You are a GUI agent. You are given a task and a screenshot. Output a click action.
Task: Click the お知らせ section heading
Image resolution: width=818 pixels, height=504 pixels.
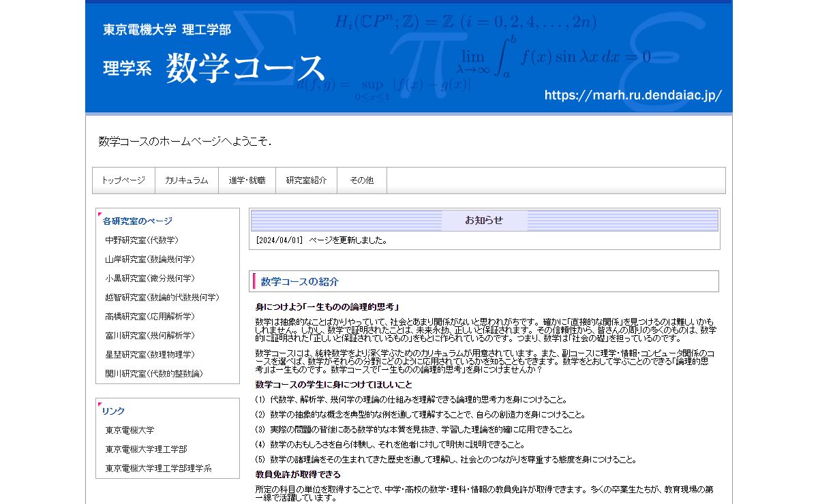pyautogui.click(x=484, y=220)
